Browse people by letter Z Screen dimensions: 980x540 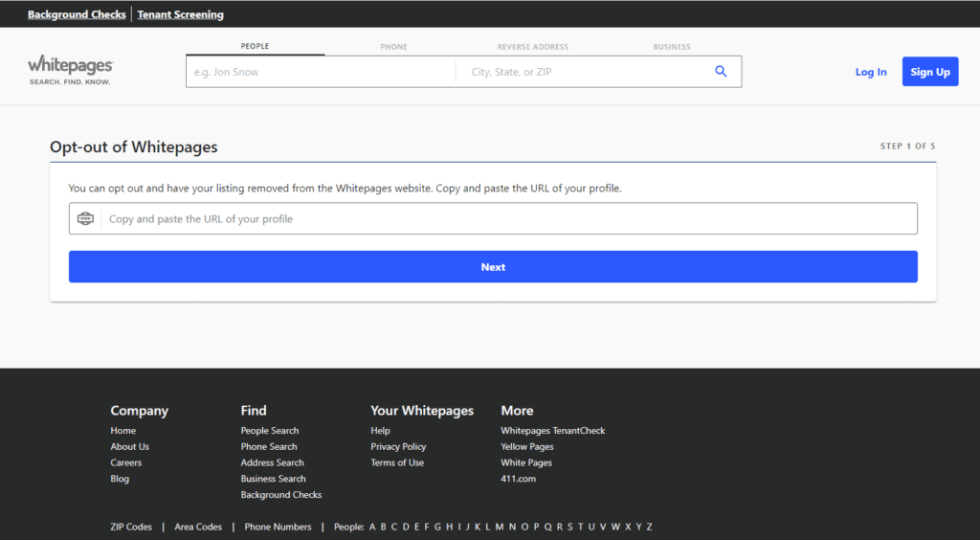pos(650,527)
